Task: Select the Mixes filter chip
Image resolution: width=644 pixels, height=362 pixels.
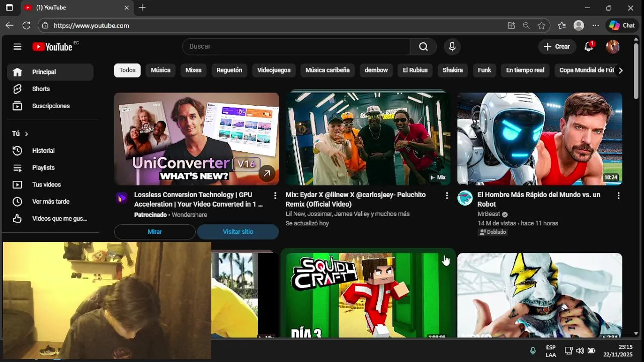Action: [193, 70]
